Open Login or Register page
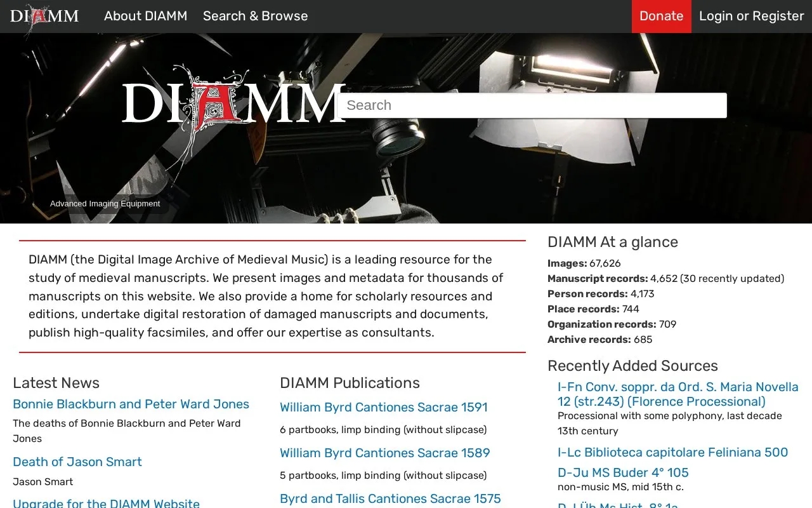Image resolution: width=812 pixels, height=508 pixels. pyautogui.click(x=752, y=16)
